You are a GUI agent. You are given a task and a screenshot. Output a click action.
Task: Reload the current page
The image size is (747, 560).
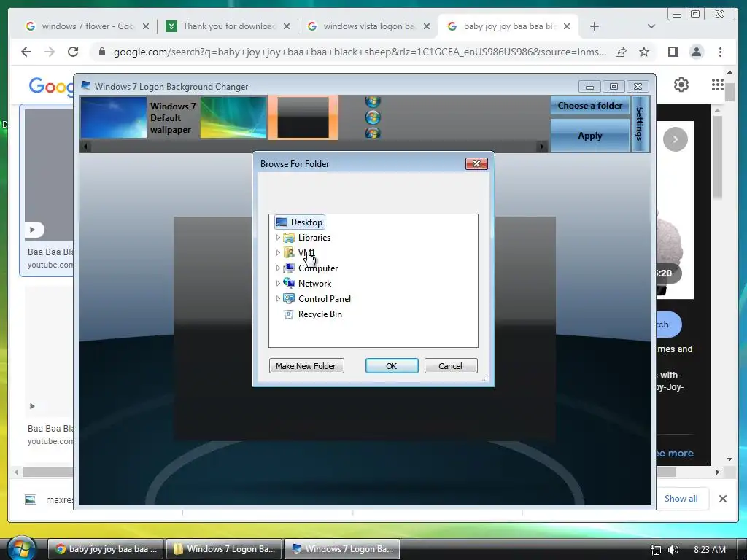pos(73,52)
